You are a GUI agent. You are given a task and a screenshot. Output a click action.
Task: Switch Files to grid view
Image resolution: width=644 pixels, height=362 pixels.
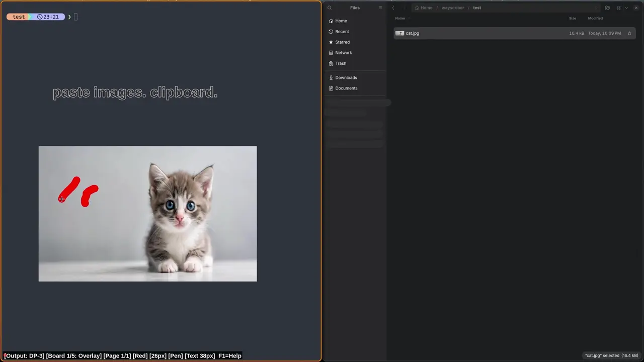pos(618,8)
